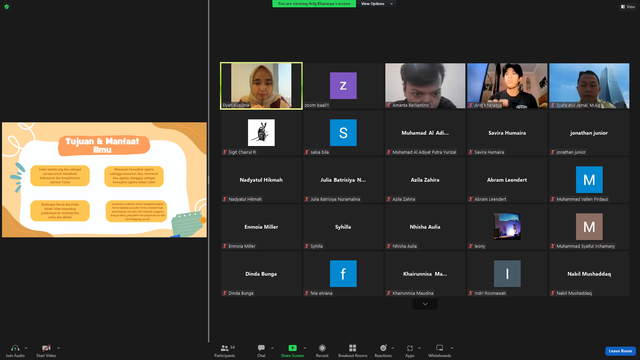Viewport: 640px width, 360px height.
Task: Click the Record icon
Action: click(x=322, y=348)
